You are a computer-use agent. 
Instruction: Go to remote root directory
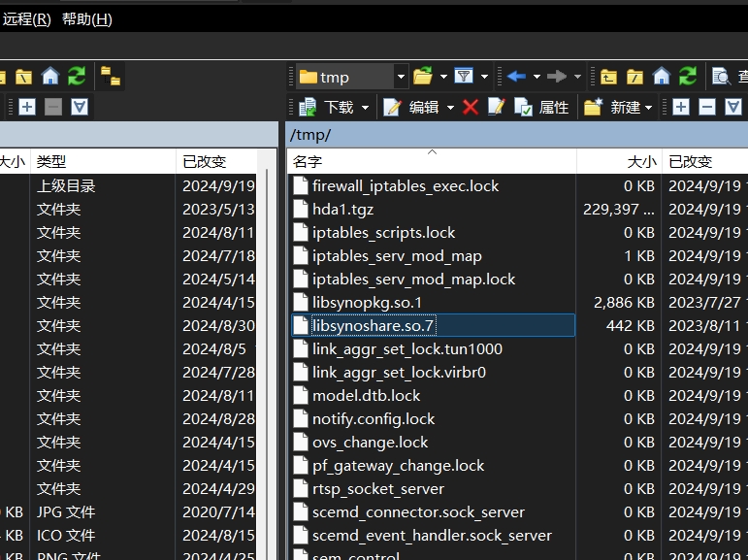pos(634,77)
